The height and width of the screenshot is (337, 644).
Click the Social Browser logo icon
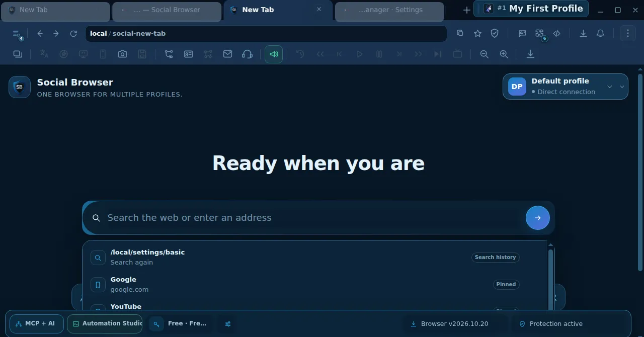(20, 87)
